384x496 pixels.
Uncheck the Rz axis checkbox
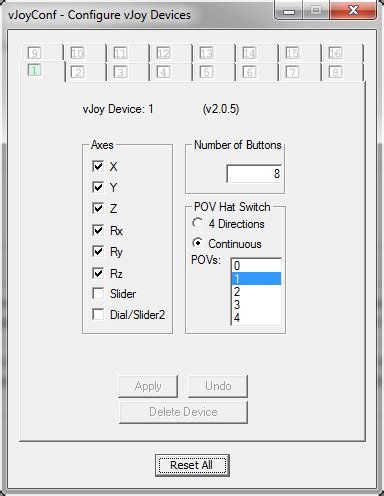(x=98, y=273)
